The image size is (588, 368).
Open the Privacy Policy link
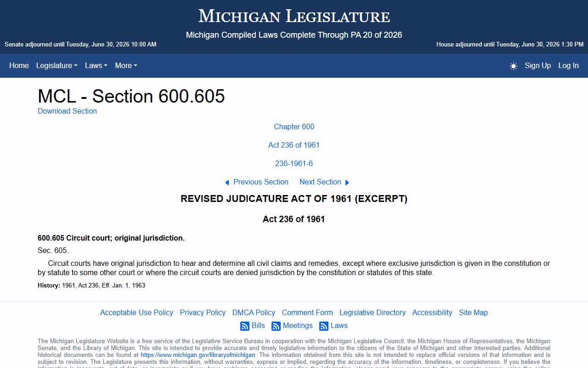[x=203, y=312]
